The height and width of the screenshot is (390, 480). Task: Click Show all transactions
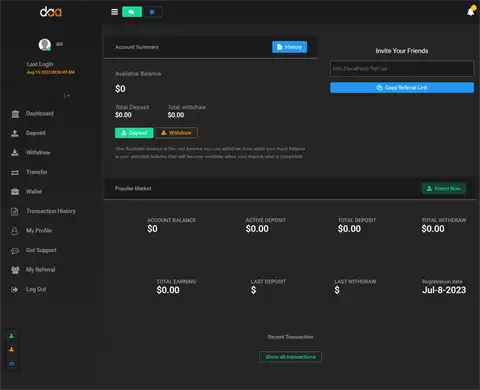[x=290, y=357]
